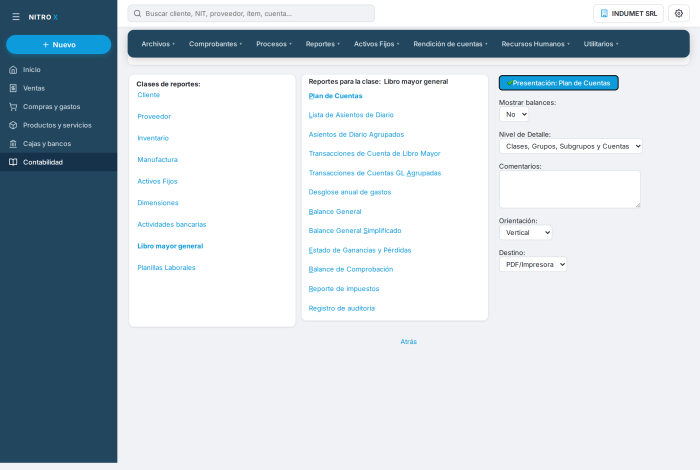Open the Rendición de cuentas menu
This screenshot has height=470, width=700.
point(450,44)
